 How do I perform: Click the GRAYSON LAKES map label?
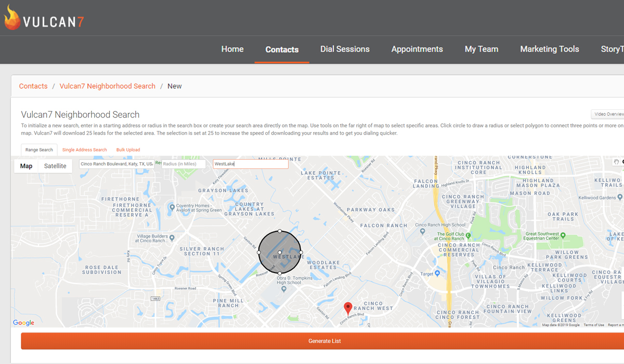pyautogui.click(x=224, y=191)
